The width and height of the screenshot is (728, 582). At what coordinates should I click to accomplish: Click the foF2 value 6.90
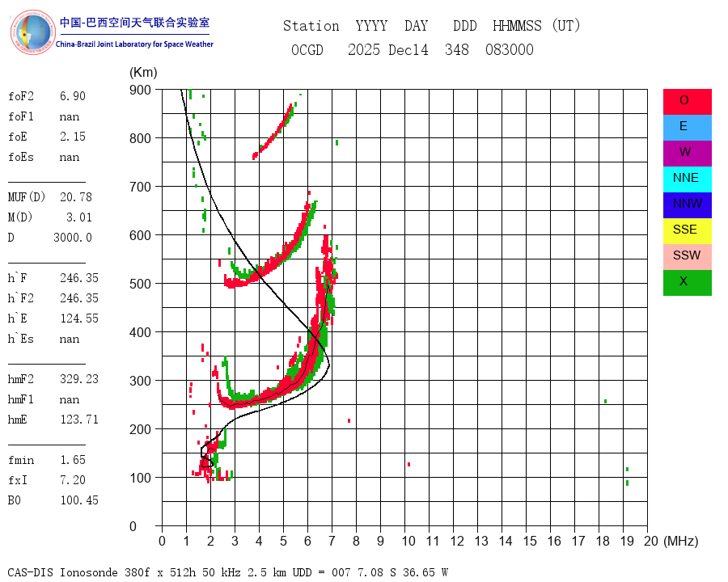click(73, 96)
